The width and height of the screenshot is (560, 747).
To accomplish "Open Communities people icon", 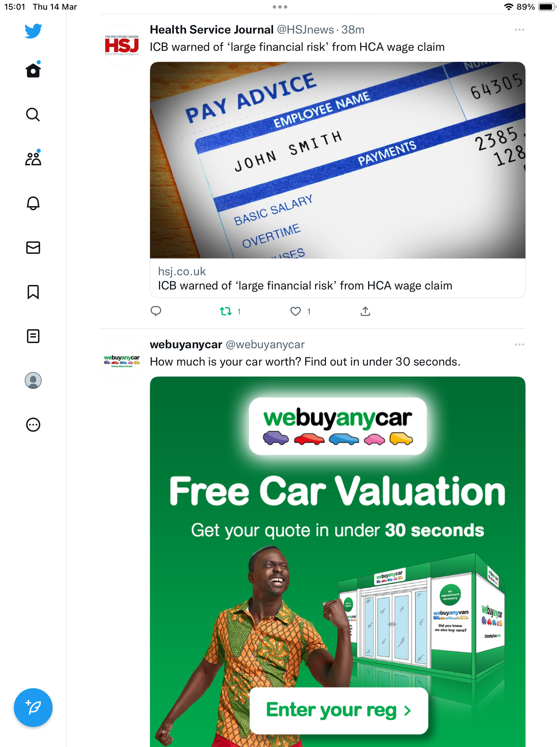I will pyautogui.click(x=33, y=158).
